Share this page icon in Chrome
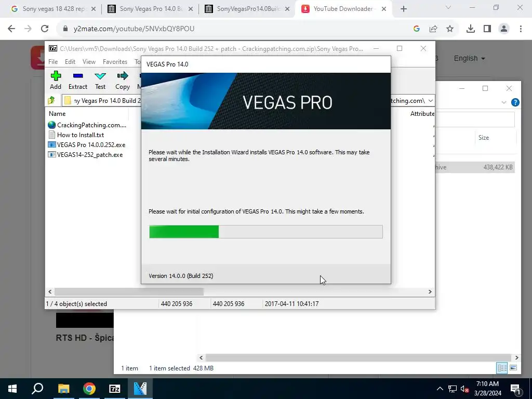Image resolution: width=532 pixels, height=399 pixels. tap(433, 29)
